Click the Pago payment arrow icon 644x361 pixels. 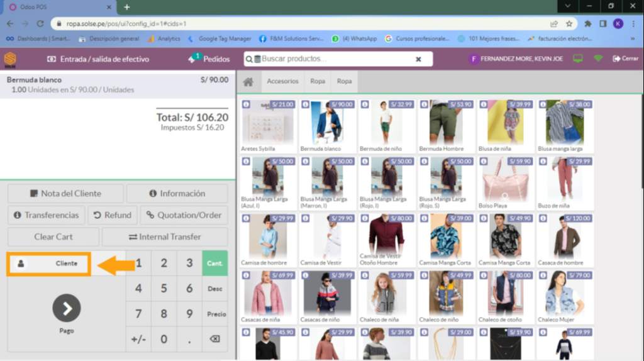67,308
